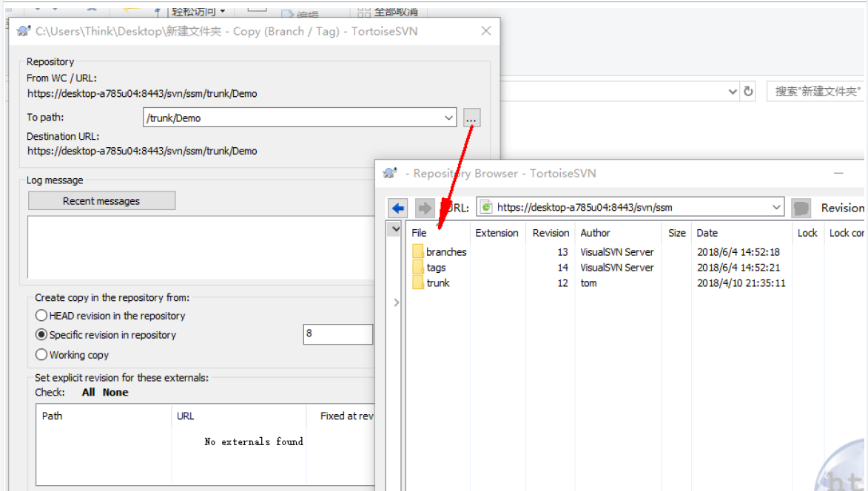Image resolution: width=868 pixels, height=491 pixels.
Task: Click revision 12 in trunk row
Action: pos(562,282)
